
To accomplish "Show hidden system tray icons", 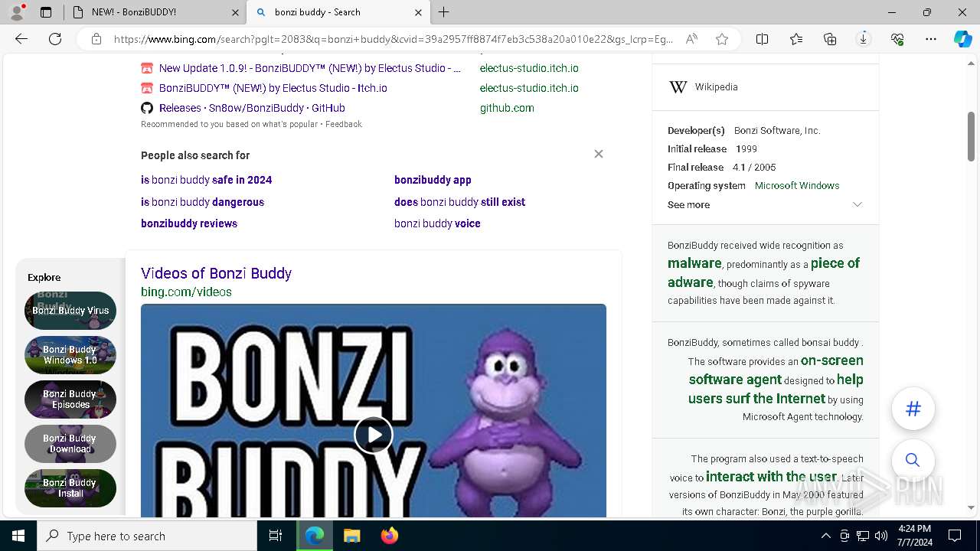I will click(825, 536).
